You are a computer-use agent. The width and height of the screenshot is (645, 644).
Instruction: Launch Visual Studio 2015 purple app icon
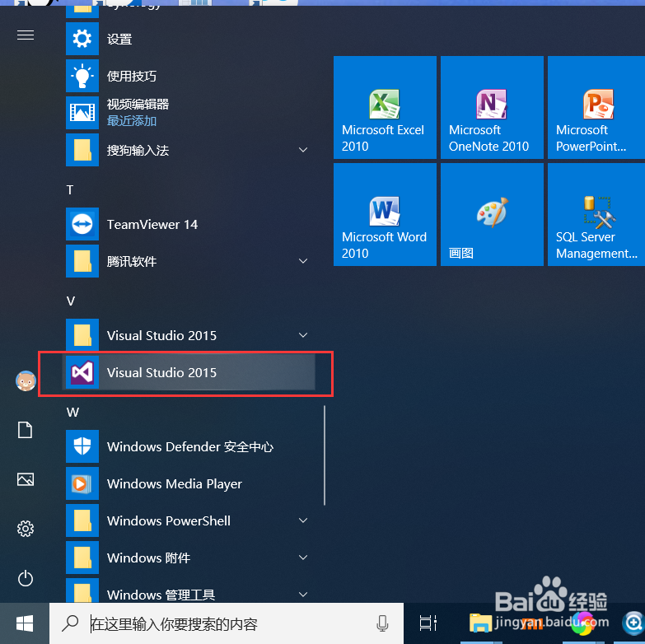pyautogui.click(x=82, y=372)
